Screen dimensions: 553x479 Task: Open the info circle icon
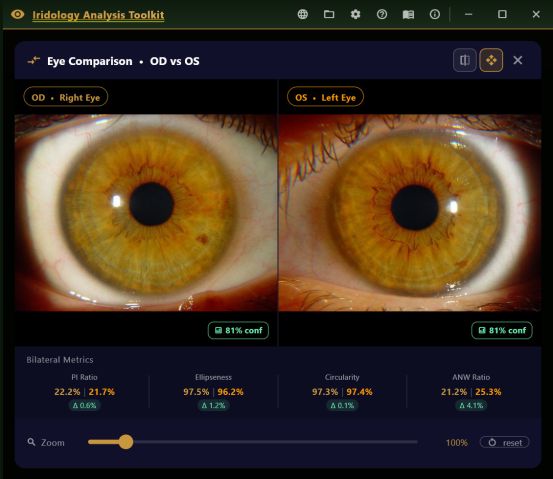pyautogui.click(x=435, y=14)
